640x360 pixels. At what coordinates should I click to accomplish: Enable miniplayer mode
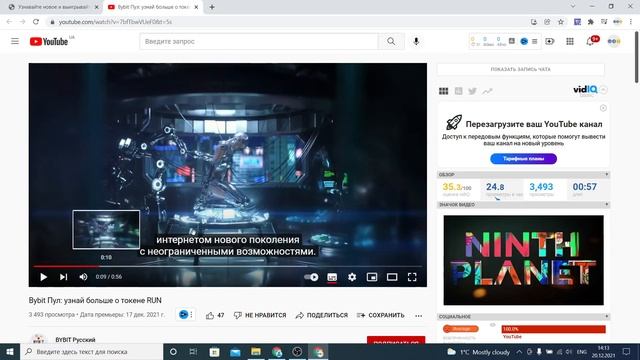point(372,277)
